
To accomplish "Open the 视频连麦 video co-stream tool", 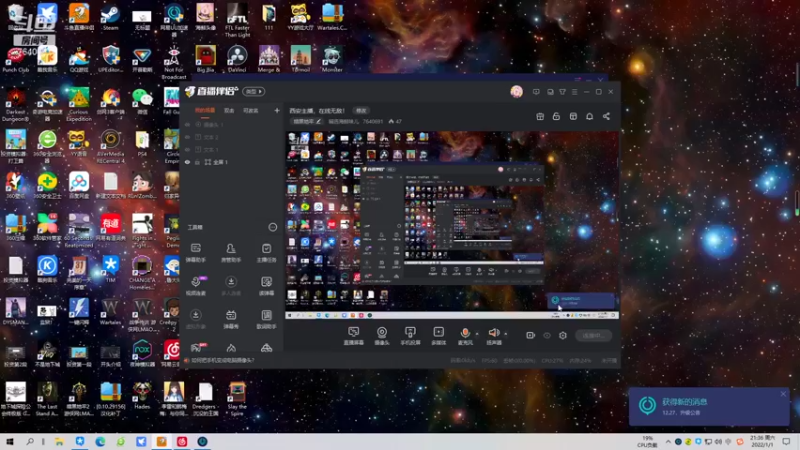I will (195, 286).
